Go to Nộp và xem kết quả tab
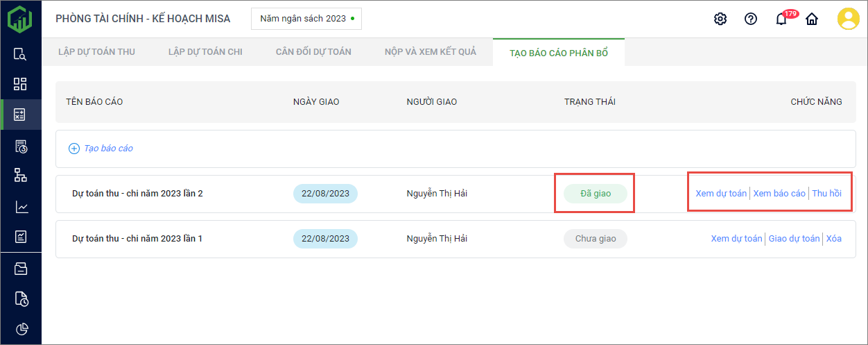868x345 pixels. pos(431,52)
